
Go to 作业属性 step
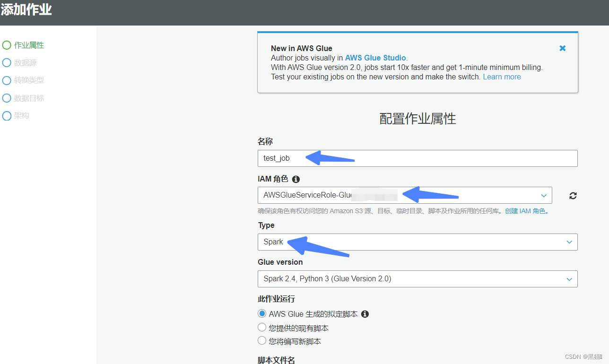[29, 45]
